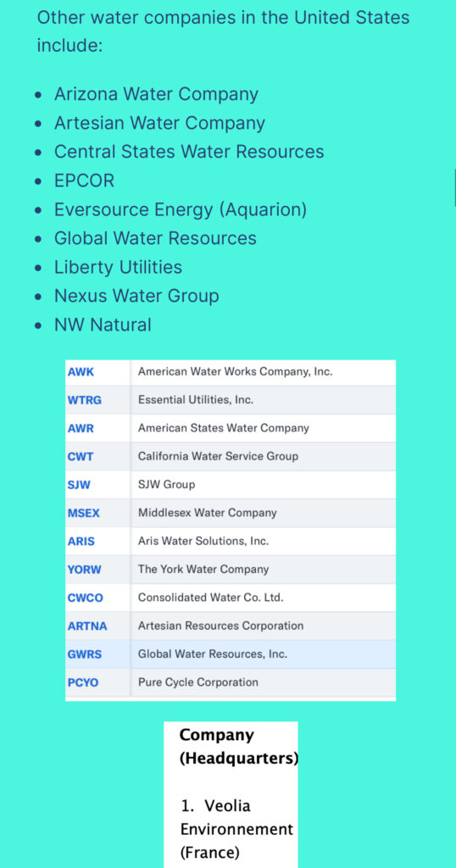Viewport: 456px width, 868px height.
Task: Click the scrollbar handle on the right edge
Action: pyautogui.click(x=454, y=188)
